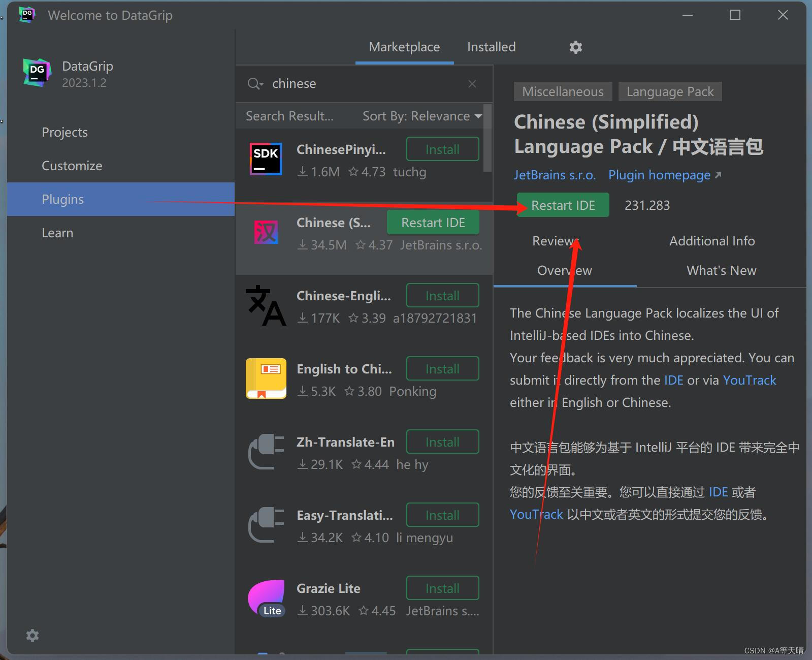The image size is (812, 660).
Task: Install the Chinese-English plugin
Action: [442, 296]
